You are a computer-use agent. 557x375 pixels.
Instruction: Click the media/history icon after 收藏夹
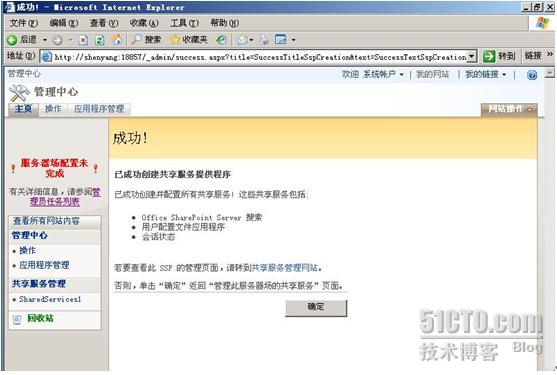click(221, 40)
